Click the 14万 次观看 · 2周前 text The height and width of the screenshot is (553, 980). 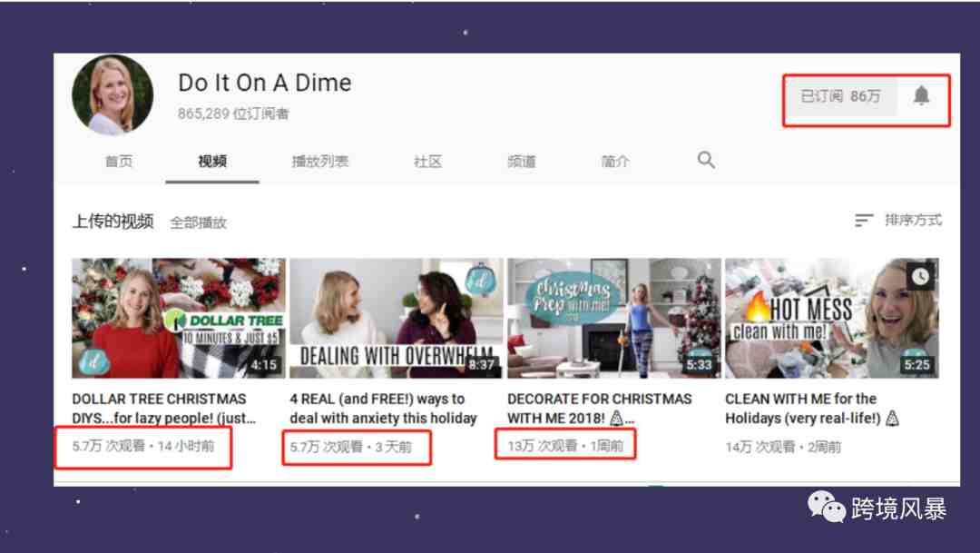pos(783,447)
